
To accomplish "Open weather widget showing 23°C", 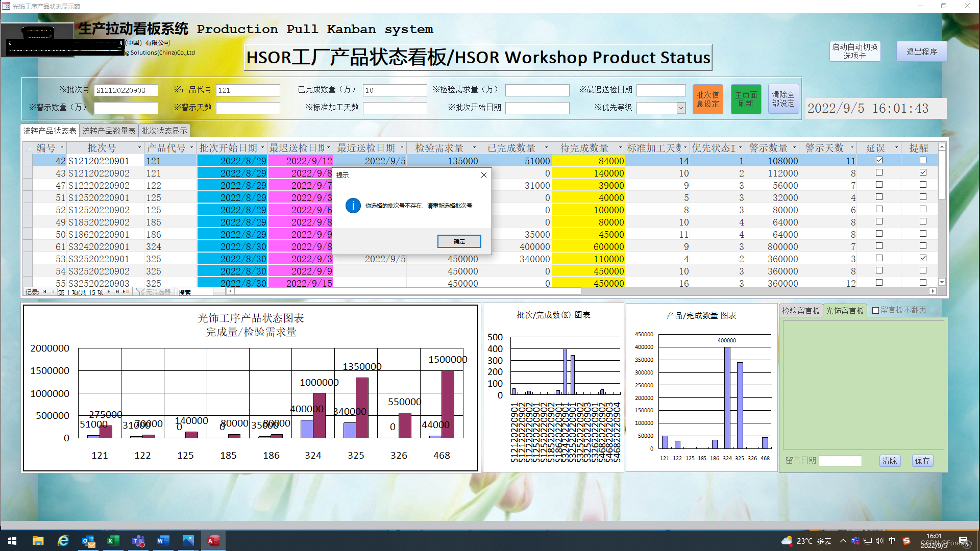I will point(806,541).
